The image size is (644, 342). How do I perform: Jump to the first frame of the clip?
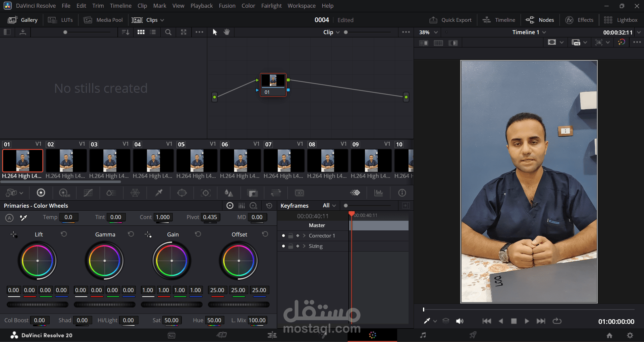(487, 321)
